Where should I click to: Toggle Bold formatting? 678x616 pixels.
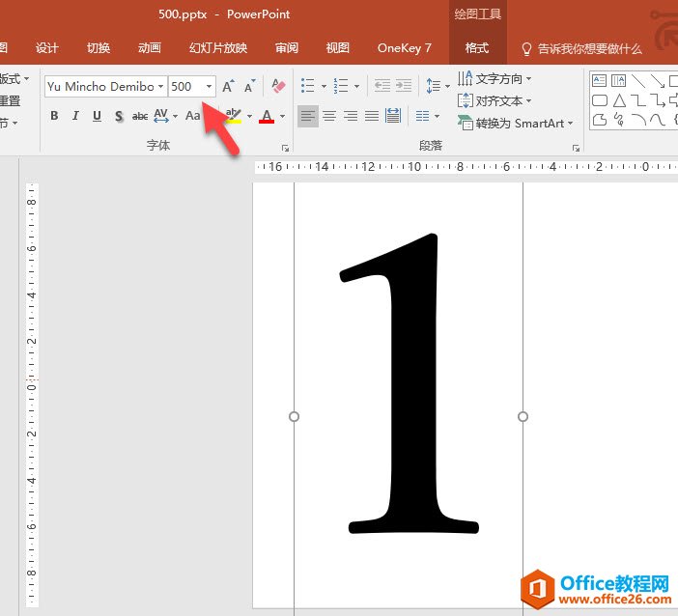pyautogui.click(x=54, y=117)
